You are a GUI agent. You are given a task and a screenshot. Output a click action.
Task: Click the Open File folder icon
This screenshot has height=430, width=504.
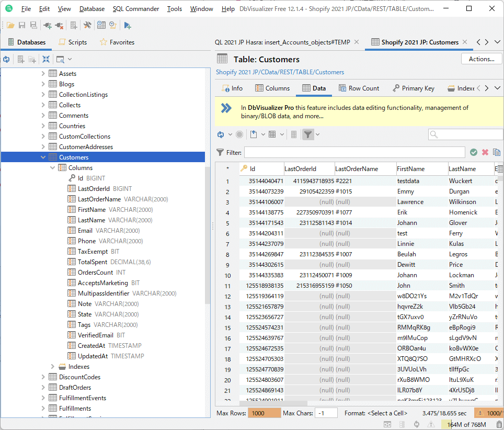[10, 25]
